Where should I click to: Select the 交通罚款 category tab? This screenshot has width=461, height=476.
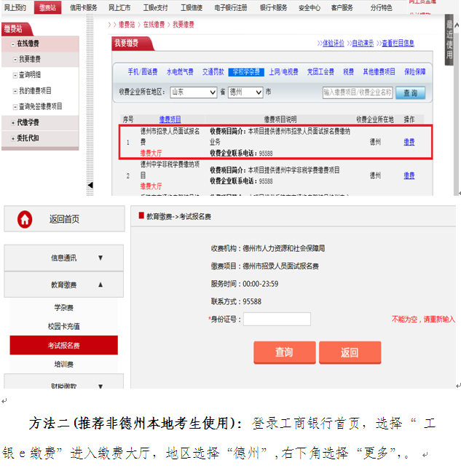(x=213, y=72)
